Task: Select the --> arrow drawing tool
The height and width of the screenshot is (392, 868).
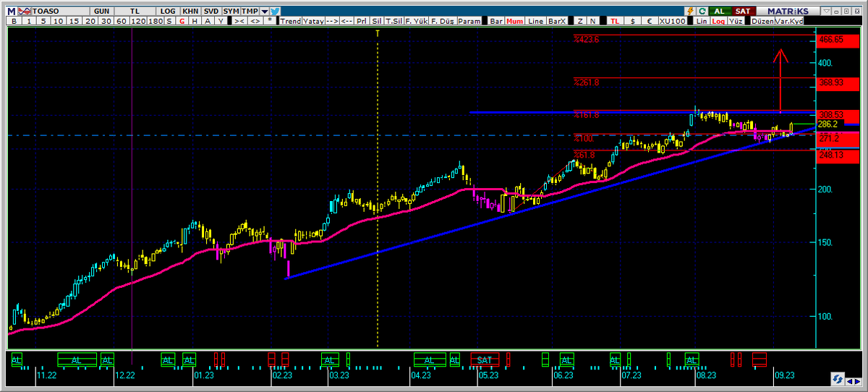Action: tap(332, 21)
